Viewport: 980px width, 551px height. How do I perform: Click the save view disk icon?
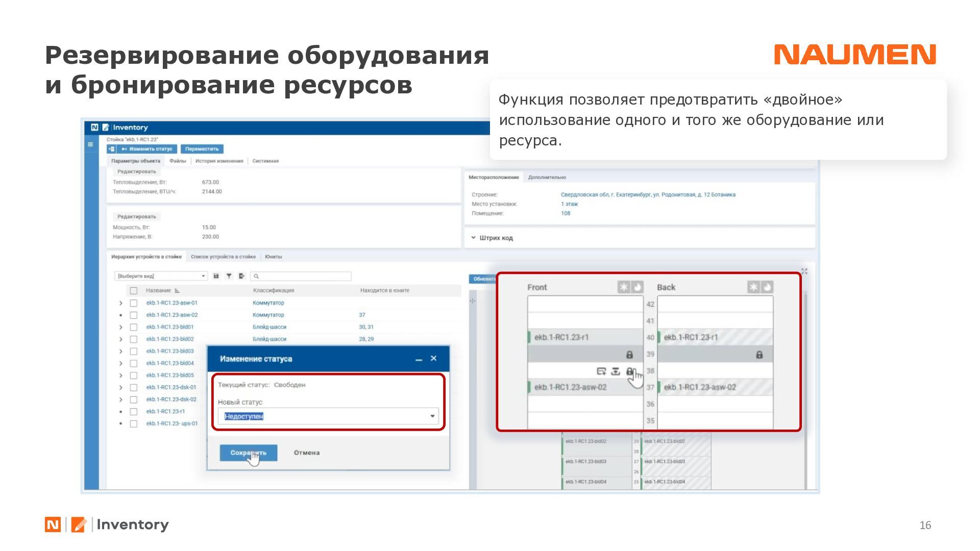pyautogui.click(x=216, y=276)
